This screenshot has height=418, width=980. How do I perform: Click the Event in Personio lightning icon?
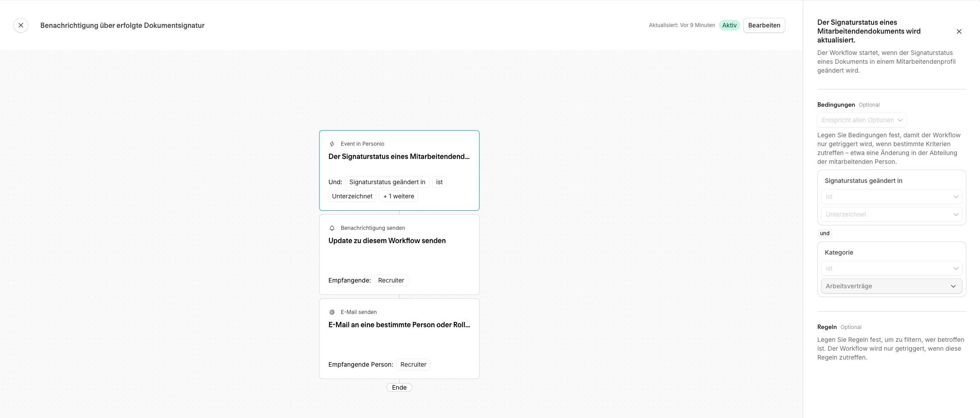click(332, 144)
